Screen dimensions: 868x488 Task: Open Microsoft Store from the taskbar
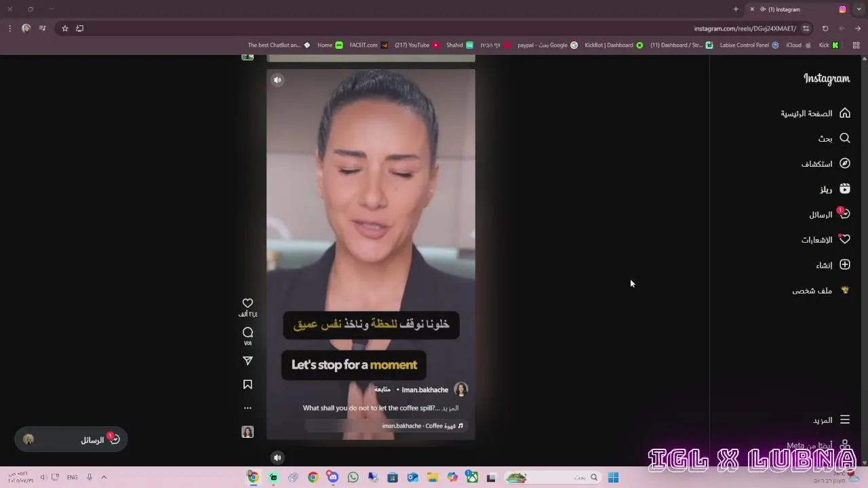coord(393,477)
